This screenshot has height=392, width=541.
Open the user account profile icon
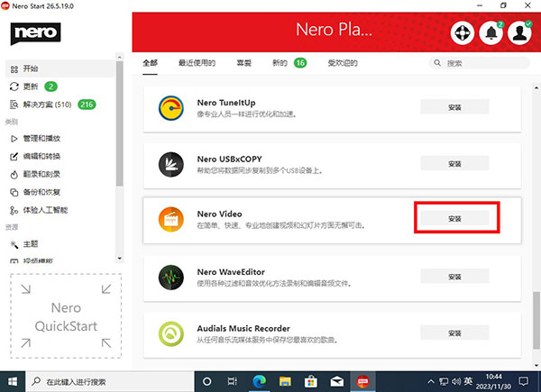click(519, 33)
